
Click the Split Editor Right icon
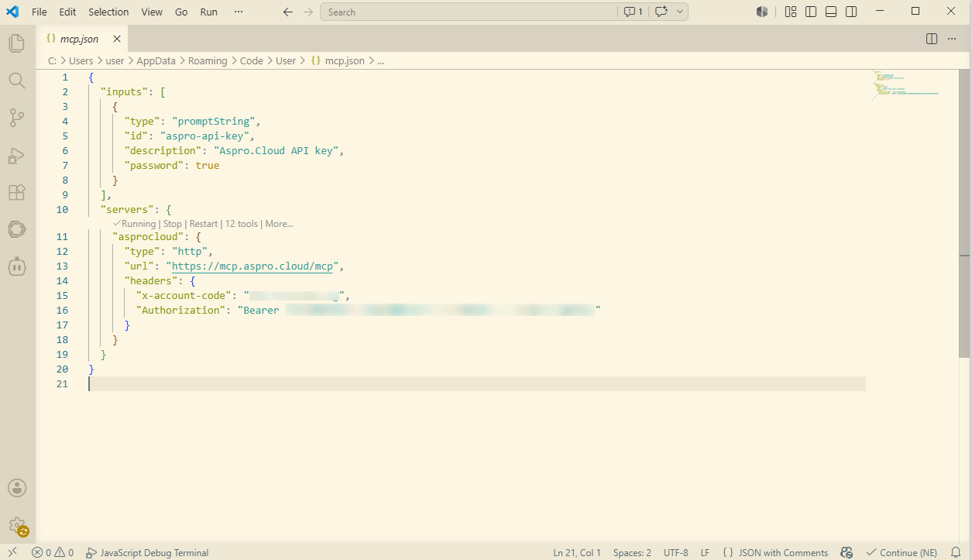[932, 39]
